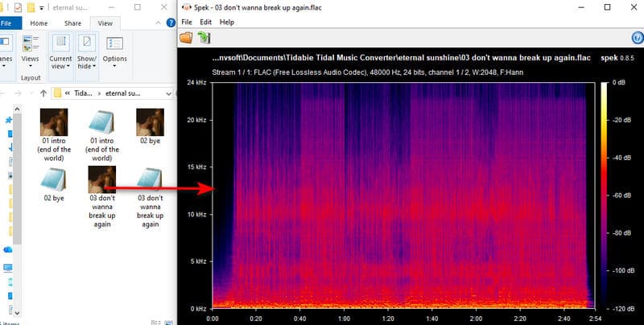Switch Explorer to large icons view button
The image size is (644, 325).
pos(168,323)
